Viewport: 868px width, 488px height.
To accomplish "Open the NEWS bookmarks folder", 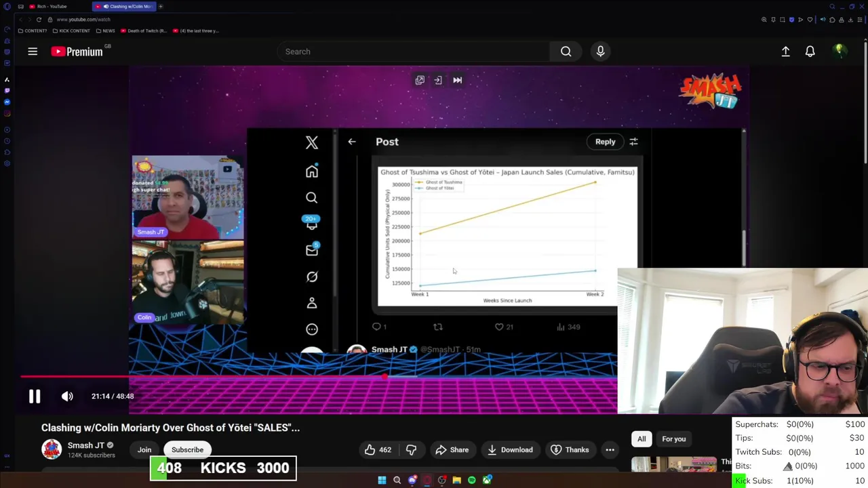I will point(105,30).
